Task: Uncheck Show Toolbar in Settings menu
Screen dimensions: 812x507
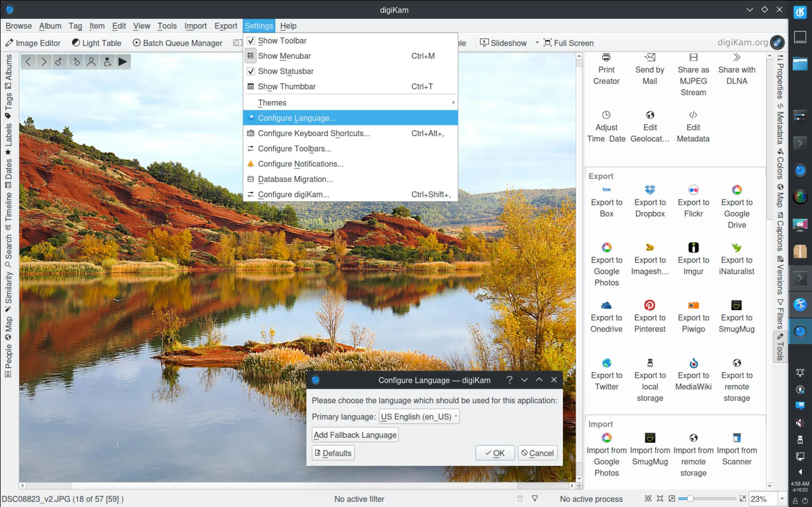Action: coord(282,41)
